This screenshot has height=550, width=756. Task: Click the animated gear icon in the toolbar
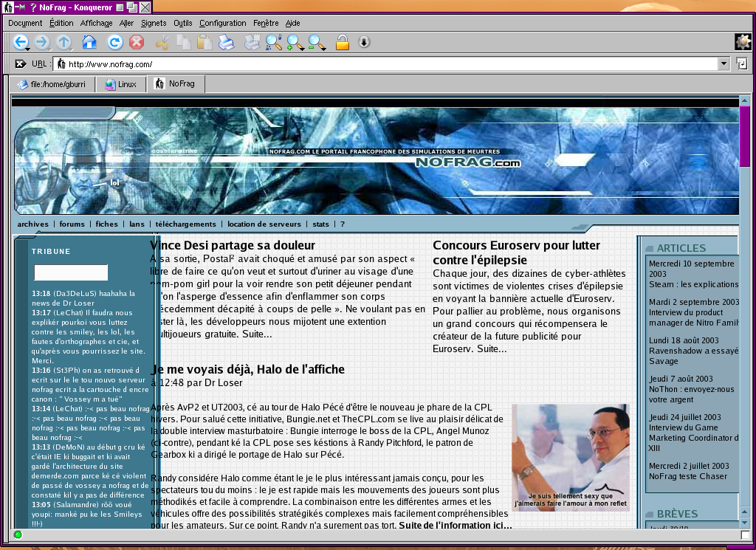coord(743,42)
